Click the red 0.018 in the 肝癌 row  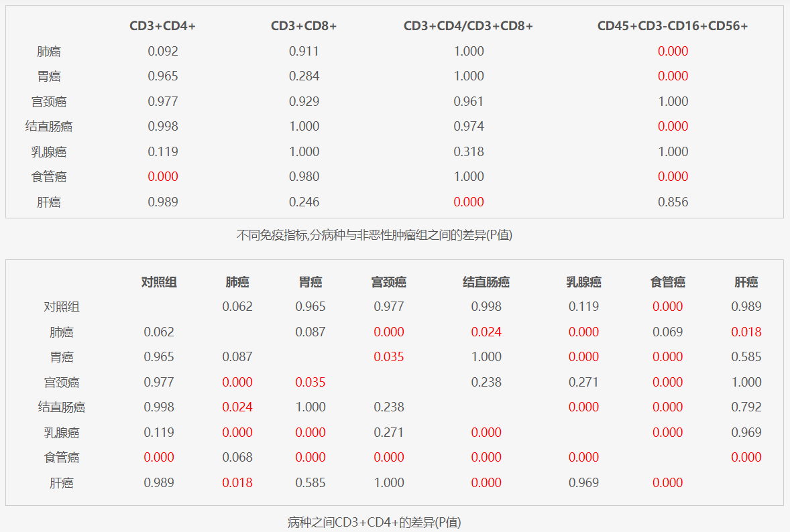point(237,482)
